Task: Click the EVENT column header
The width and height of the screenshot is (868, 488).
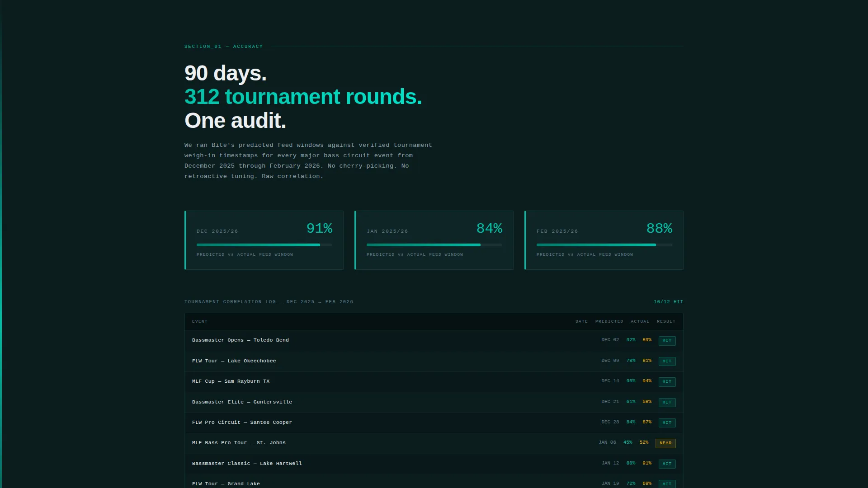Action: tap(200, 322)
